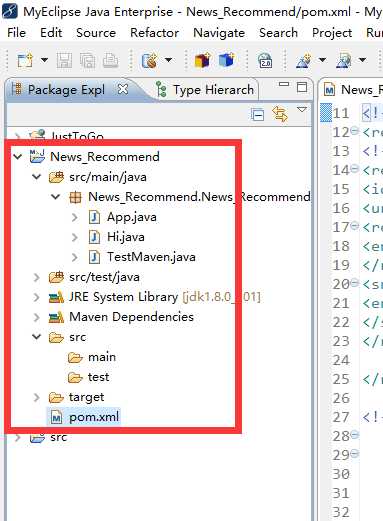Open the Search menu
The height and width of the screenshot is (521, 383).
pos(278,33)
